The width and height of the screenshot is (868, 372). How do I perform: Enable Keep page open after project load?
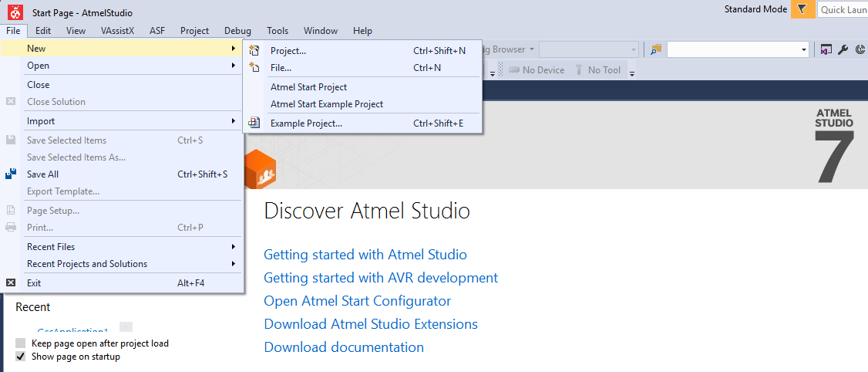pyautogui.click(x=21, y=343)
